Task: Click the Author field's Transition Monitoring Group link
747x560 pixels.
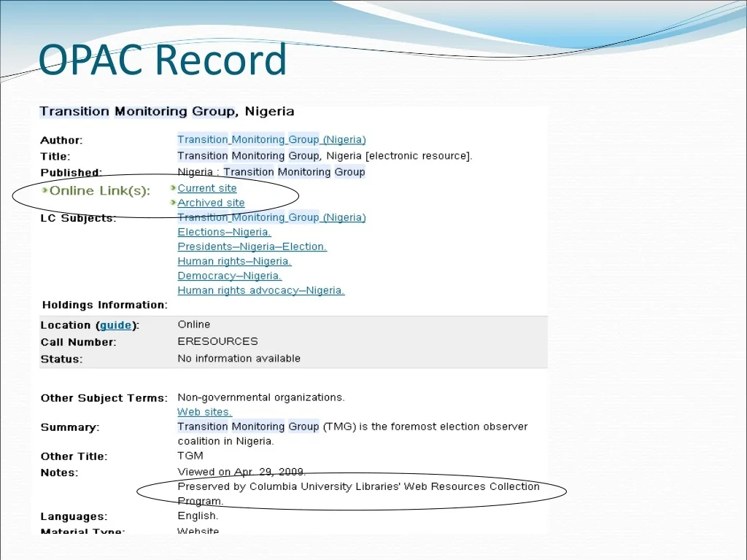Action: pos(271,139)
